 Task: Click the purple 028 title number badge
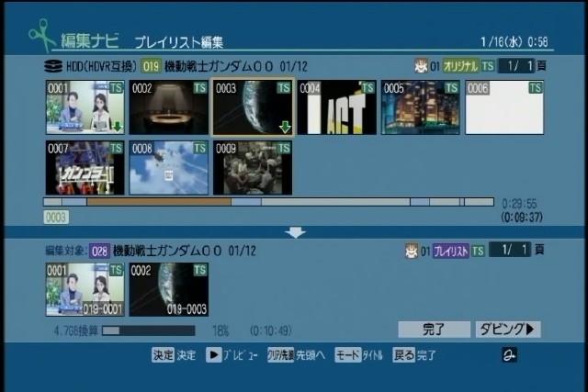(99, 251)
